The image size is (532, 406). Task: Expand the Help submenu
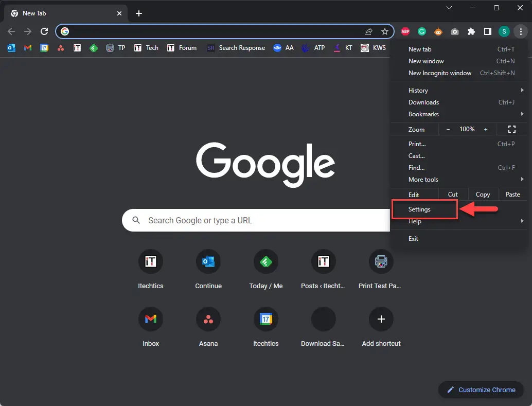click(x=459, y=221)
